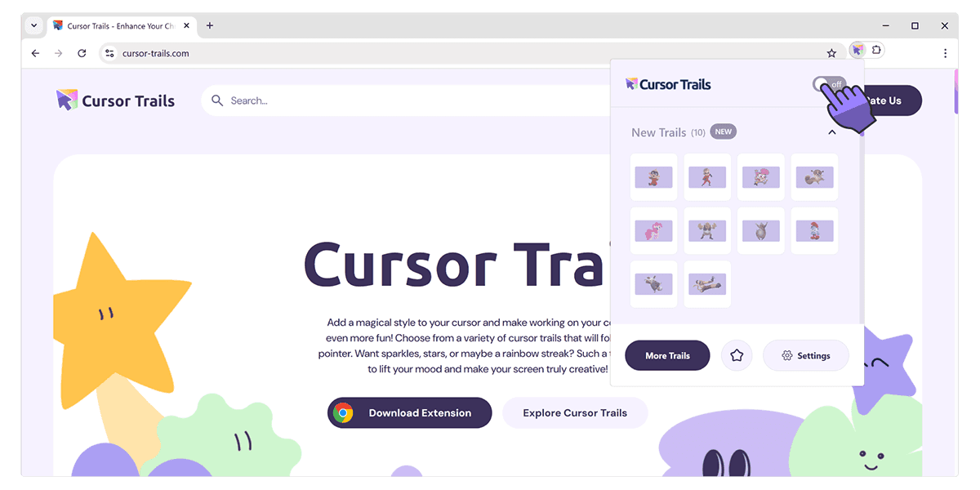This screenshot has height=490, width=980.
Task: Select the flexing muscular ogre trail
Action: pos(707,230)
